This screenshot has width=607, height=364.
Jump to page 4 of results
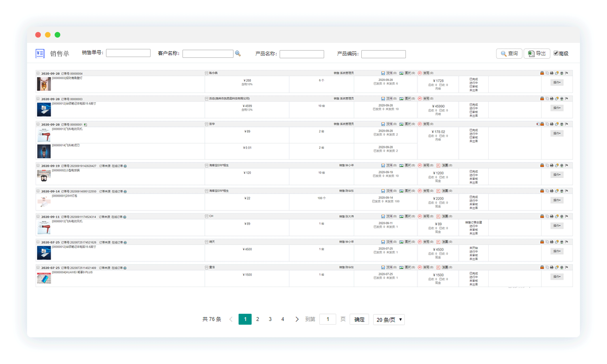click(x=282, y=319)
